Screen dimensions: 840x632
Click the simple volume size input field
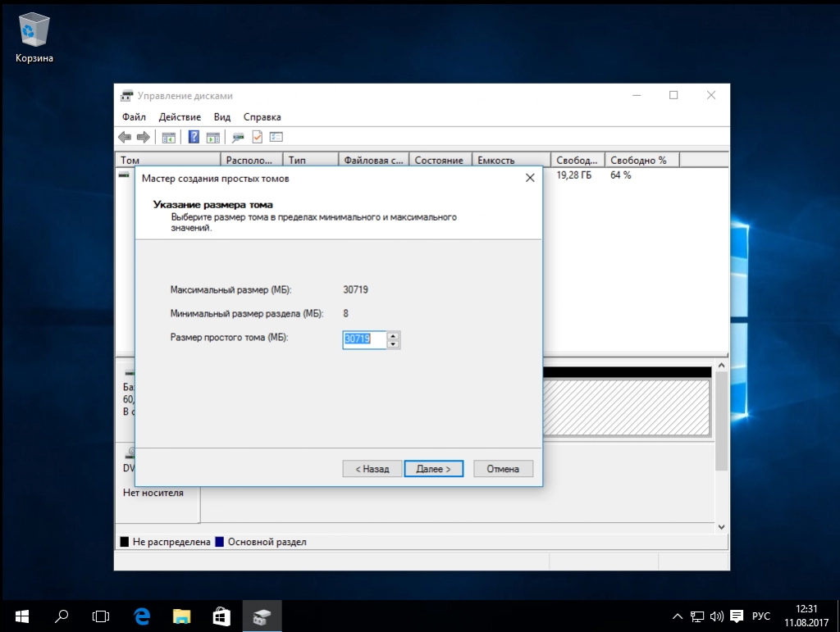[364, 339]
